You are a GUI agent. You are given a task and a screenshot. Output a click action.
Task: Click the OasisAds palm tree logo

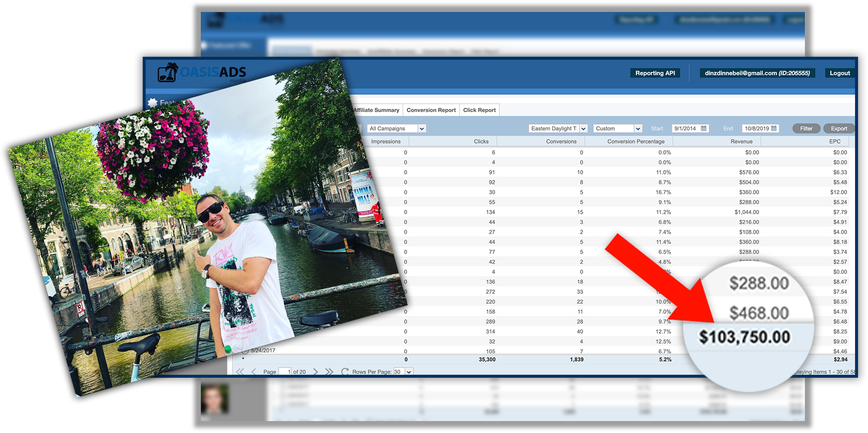(x=168, y=73)
